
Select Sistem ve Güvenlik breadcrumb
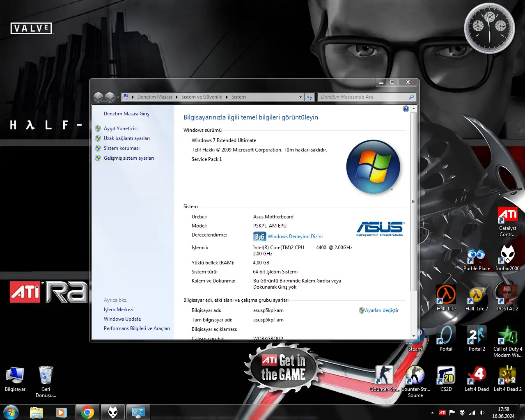pyautogui.click(x=202, y=97)
